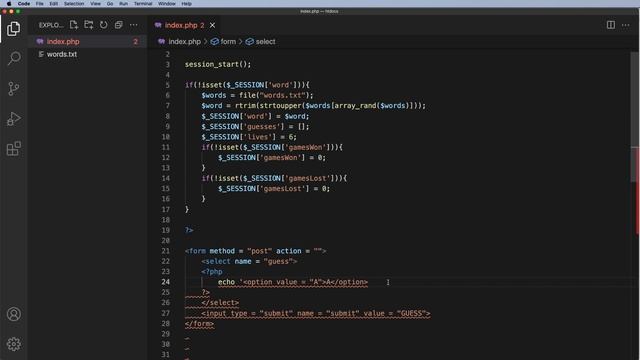Click the input type = "submit" line
This screenshot has height=360, width=640.
pyautogui.click(x=316, y=313)
